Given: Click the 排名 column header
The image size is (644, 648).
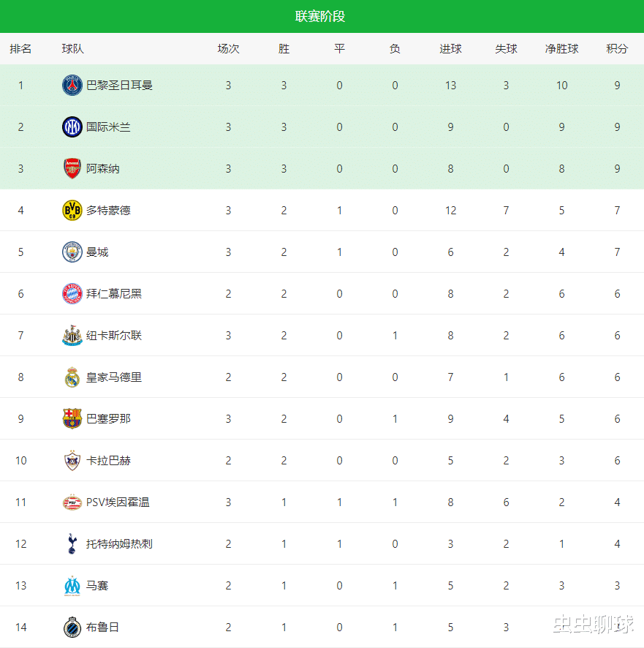Looking at the screenshot, I should (x=20, y=49).
